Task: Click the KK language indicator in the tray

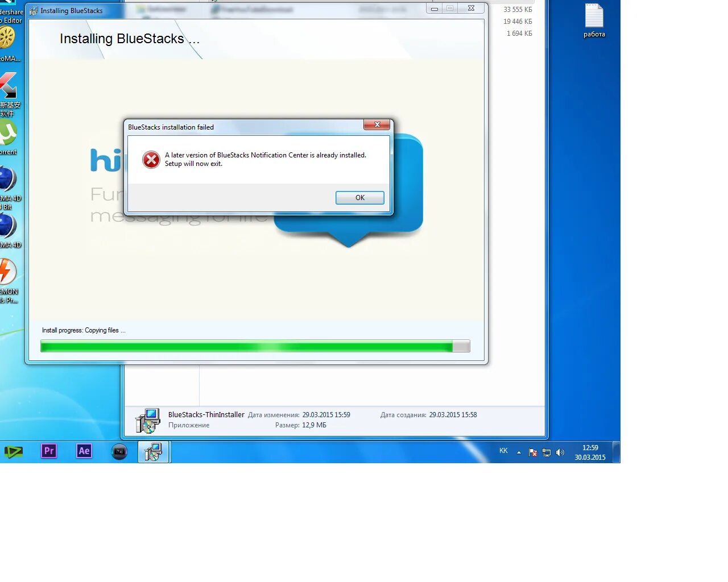Action: [x=503, y=451]
